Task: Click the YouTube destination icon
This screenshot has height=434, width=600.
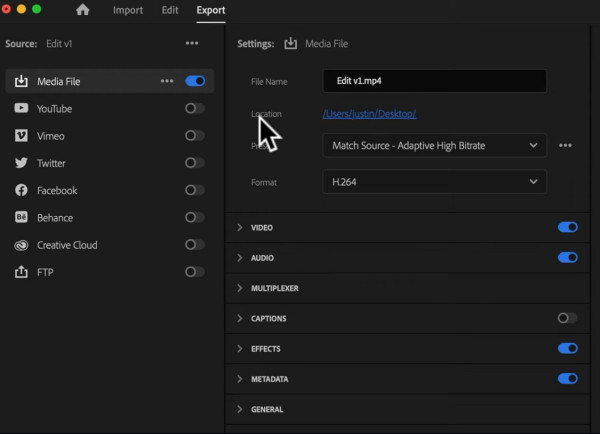Action: coord(21,108)
